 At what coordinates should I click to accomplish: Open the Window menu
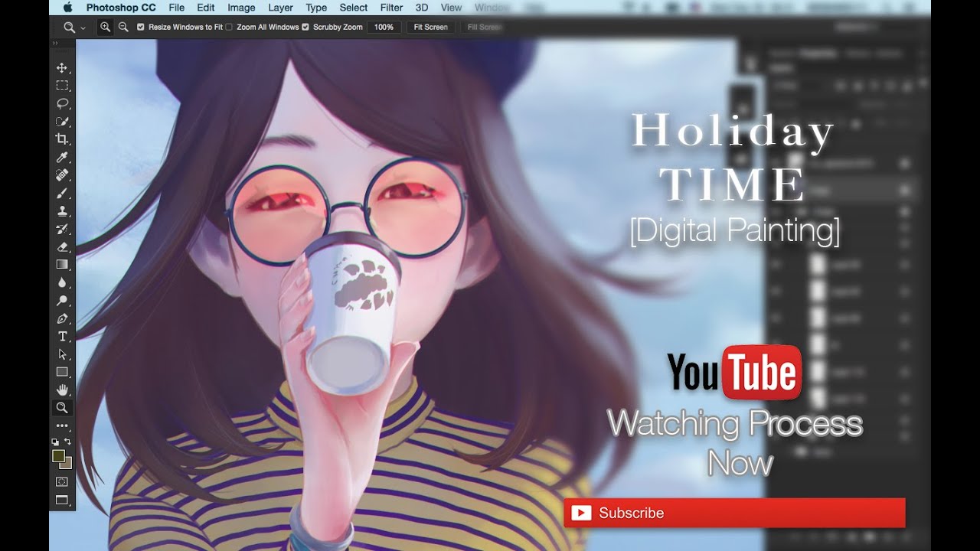click(492, 8)
